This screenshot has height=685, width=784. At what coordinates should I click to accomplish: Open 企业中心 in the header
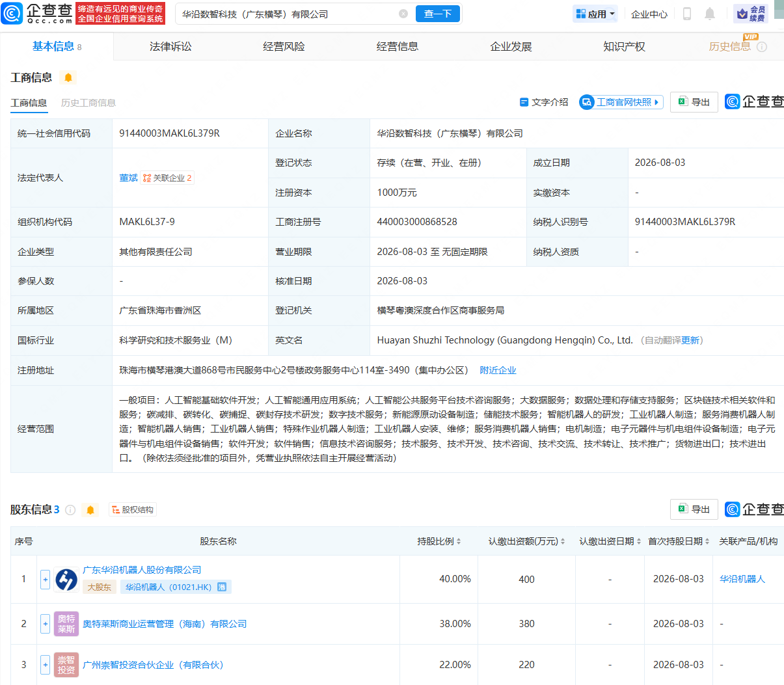click(x=649, y=14)
